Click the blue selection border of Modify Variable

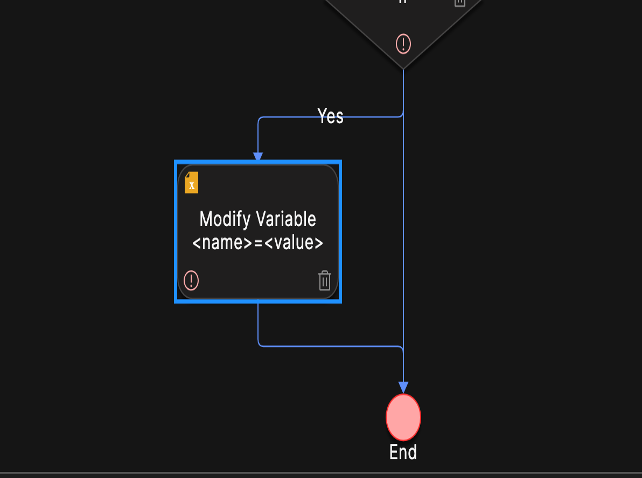pyautogui.click(x=176, y=231)
